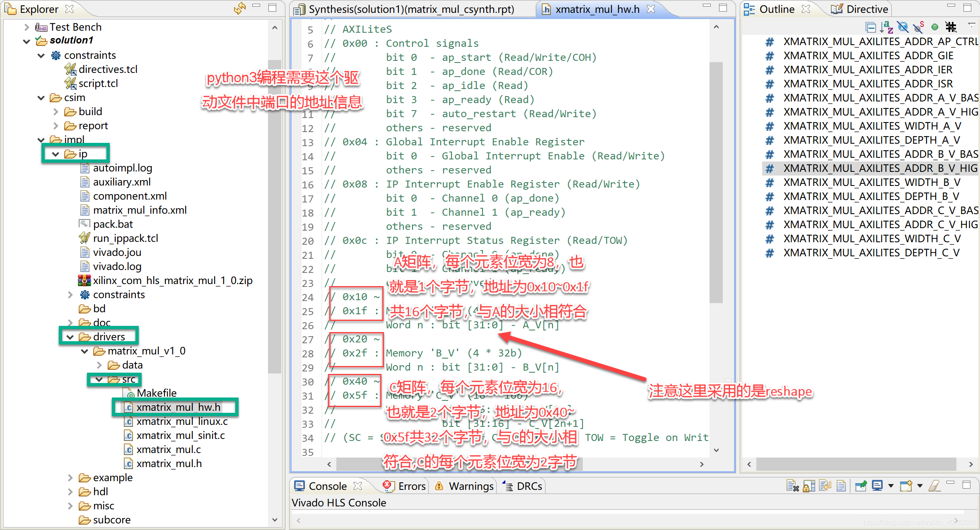The height and width of the screenshot is (530, 980).
Task: Click the editor vertical scrollbar thumb
Action: 716,182
